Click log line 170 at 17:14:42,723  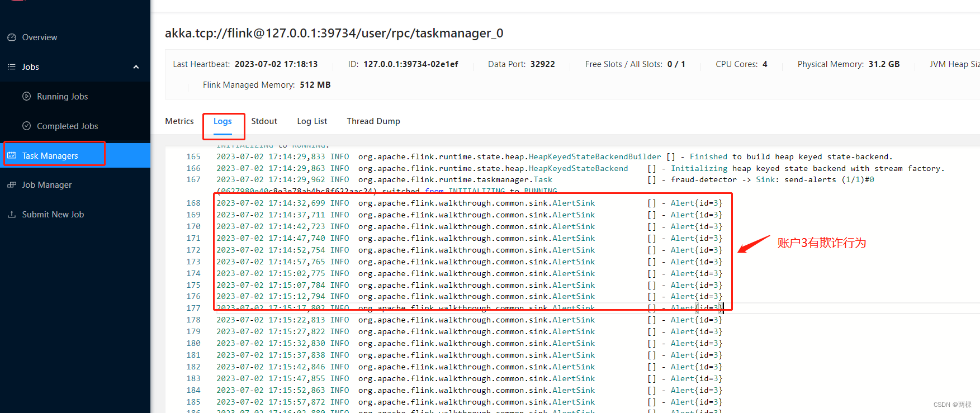pos(470,227)
